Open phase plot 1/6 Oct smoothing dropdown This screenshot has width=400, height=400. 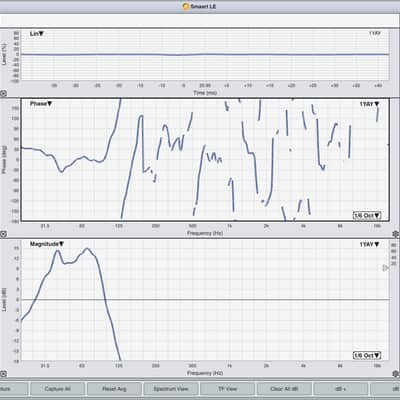pyautogui.click(x=367, y=215)
